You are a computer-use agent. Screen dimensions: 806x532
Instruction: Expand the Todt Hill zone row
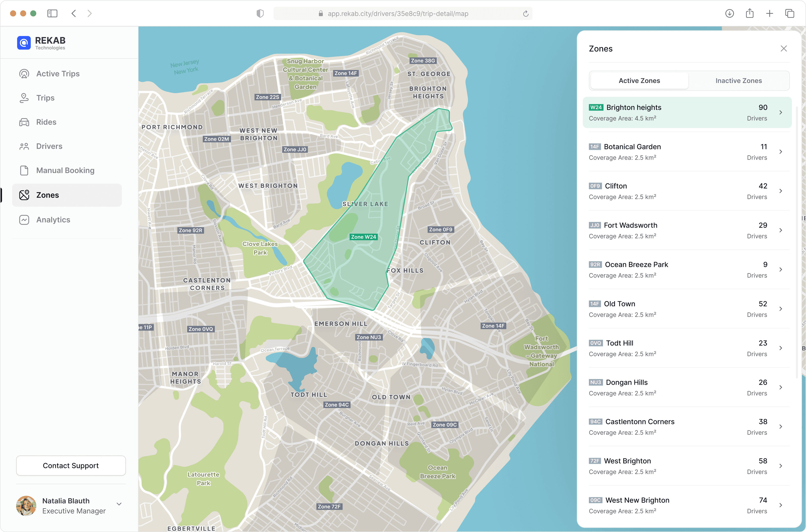(x=781, y=348)
